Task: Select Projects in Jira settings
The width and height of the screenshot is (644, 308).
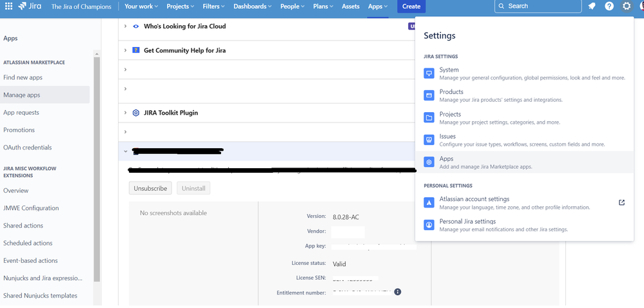Action: click(x=525, y=118)
